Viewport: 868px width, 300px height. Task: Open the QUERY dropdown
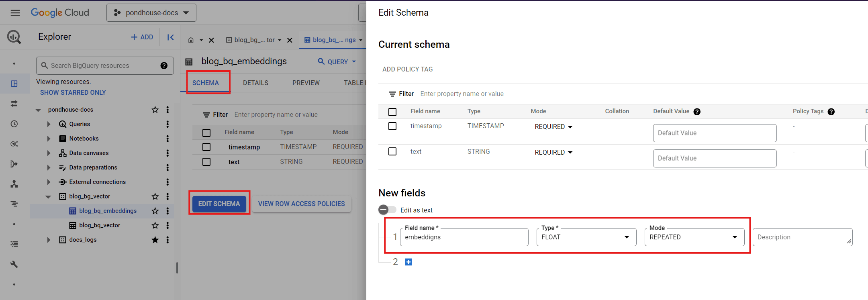coord(337,62)
